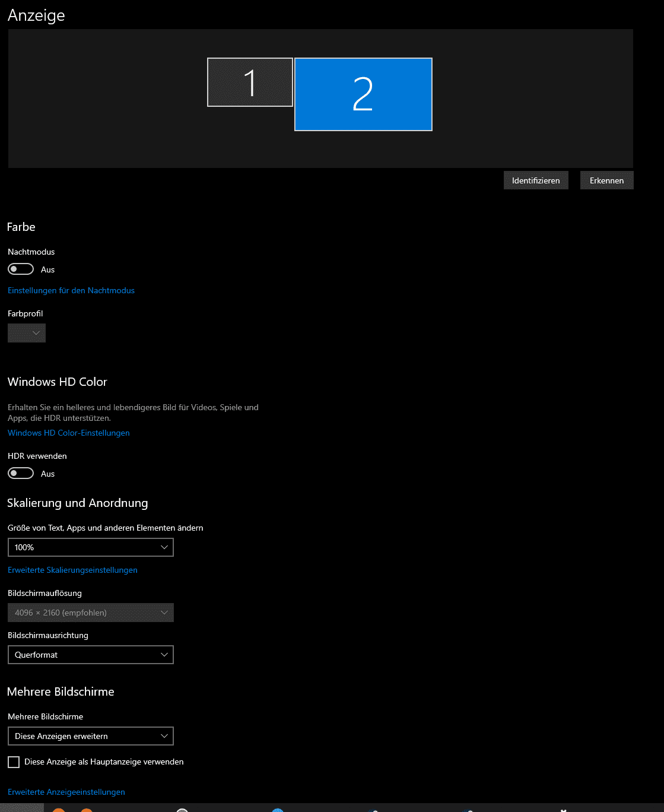Turn on the Nachtmodus switch

point(21,269)
